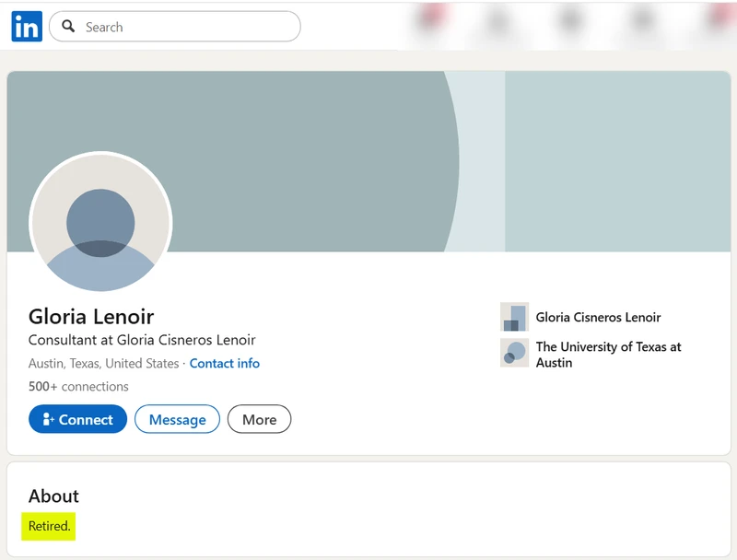This screenshot has height=560, width=737.
Task: Open Gloria Cisneros Lenoir company text link
Action: click(x=598, y=317)
